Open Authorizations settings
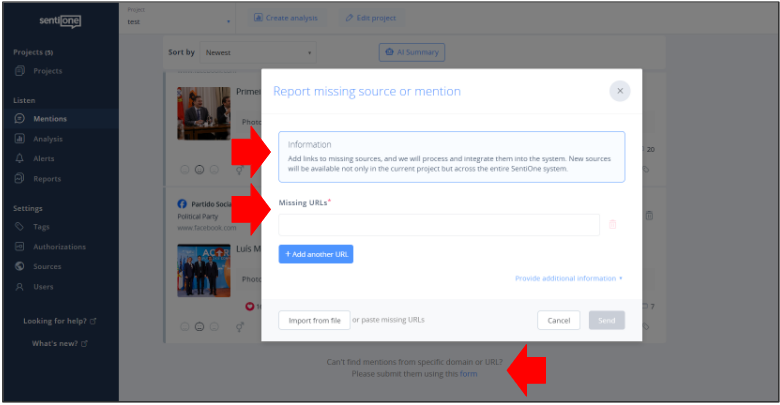 click(59, 247)
